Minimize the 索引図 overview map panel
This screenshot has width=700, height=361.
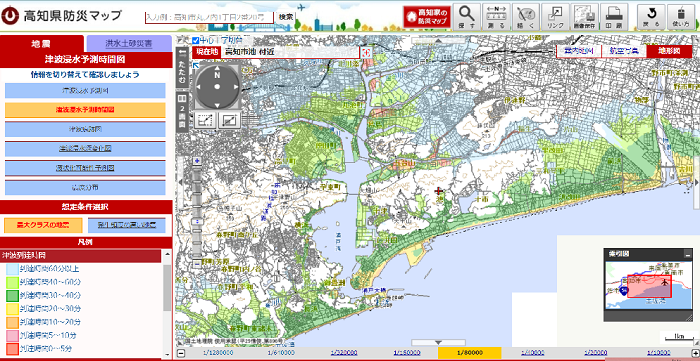click(x=687, y=254)
